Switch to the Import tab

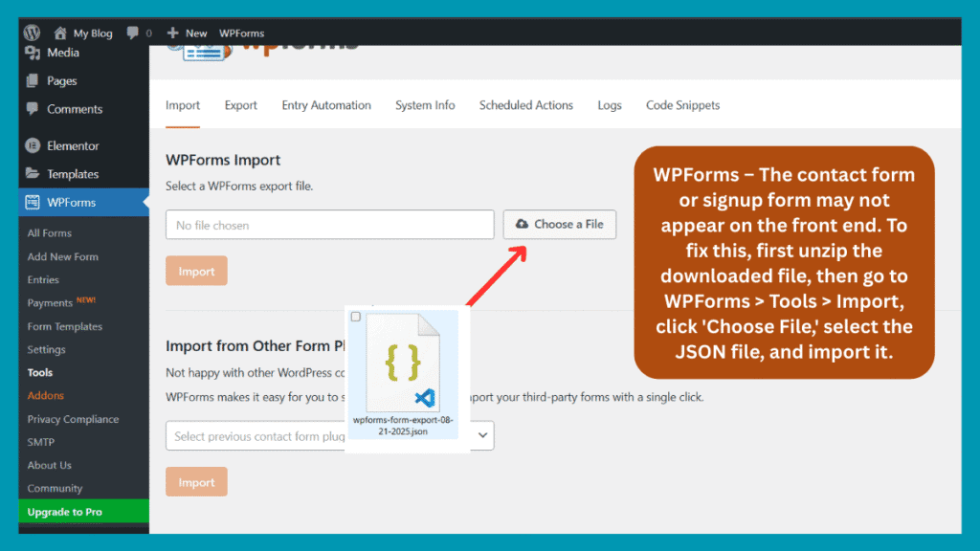coord(183,105)
